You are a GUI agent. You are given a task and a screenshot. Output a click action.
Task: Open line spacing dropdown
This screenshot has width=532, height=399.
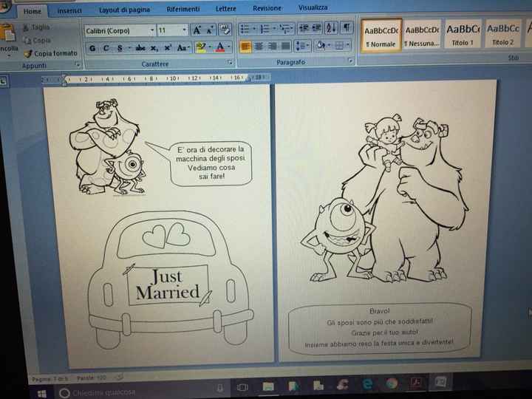[x=302, y=46]
